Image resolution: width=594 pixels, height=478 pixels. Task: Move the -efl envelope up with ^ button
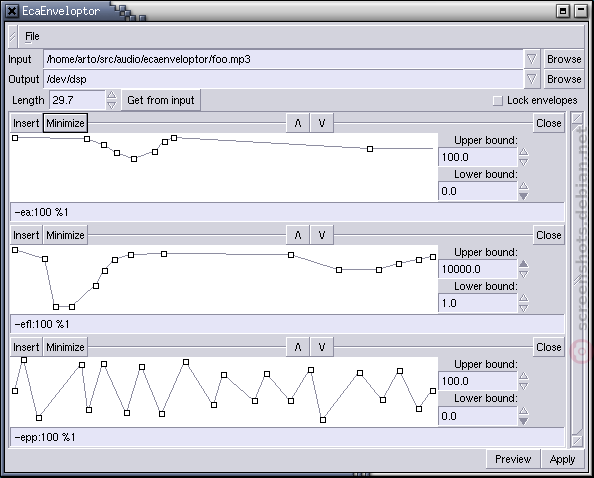pos(298,235)
